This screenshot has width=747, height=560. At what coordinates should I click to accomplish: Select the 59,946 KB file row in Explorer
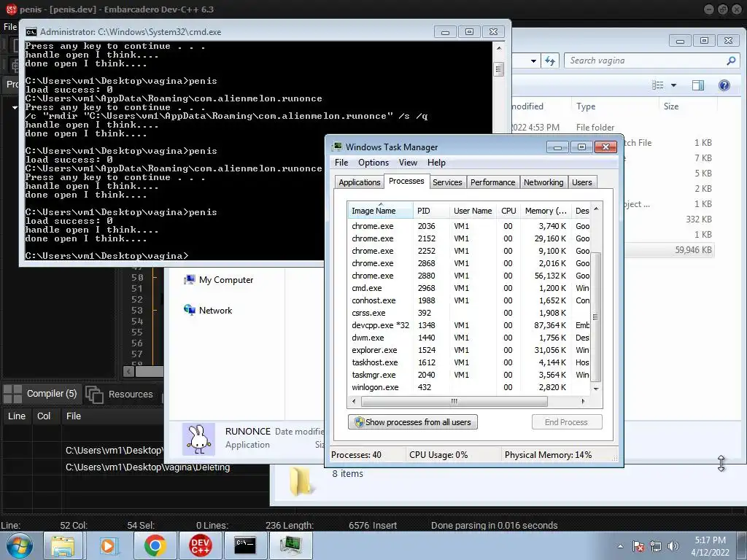(669, 250)
